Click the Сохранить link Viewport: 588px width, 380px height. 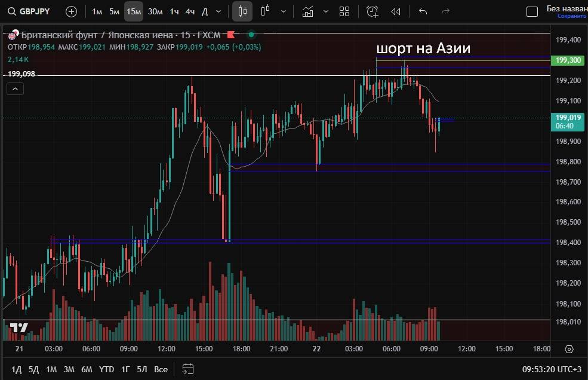tap(572, 17)
